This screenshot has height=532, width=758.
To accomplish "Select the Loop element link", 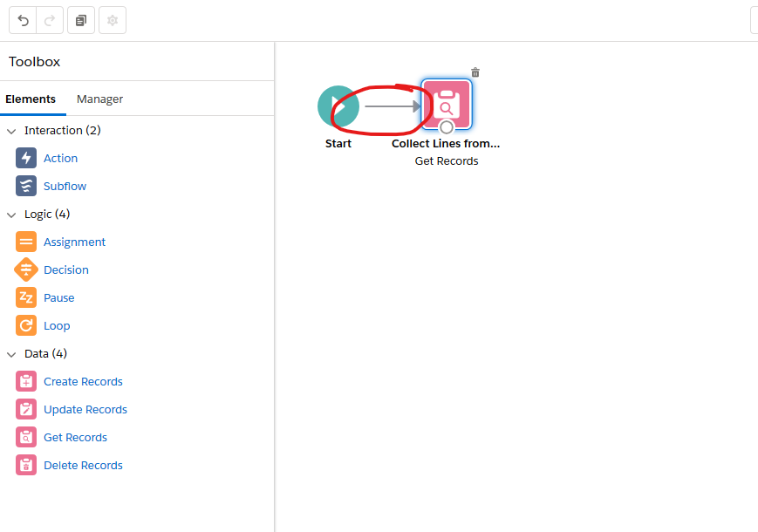I will tap(57, 326).
